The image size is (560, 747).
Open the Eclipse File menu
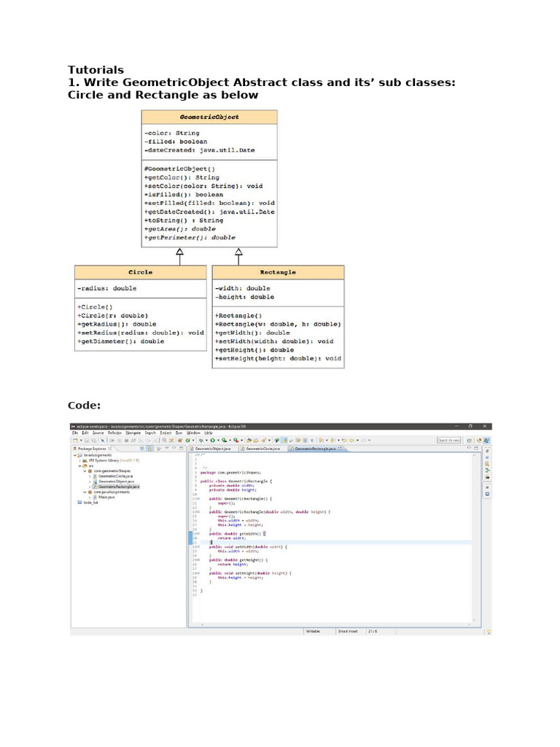point(75,433)
